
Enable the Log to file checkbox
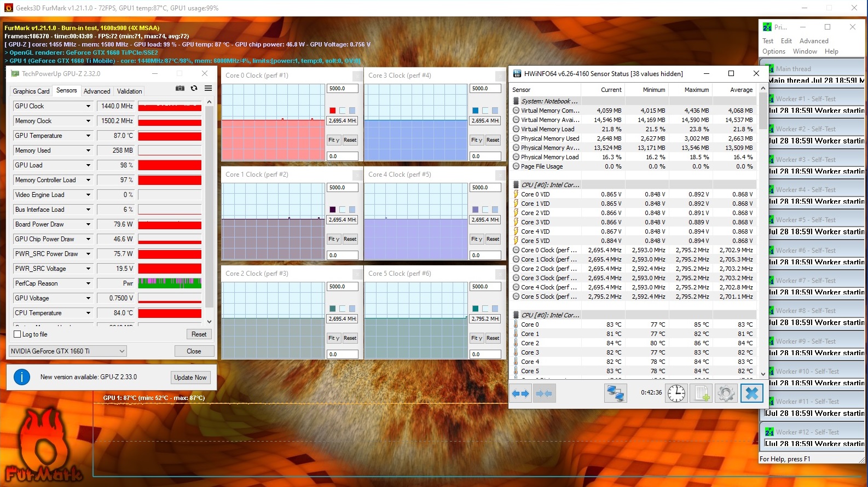pos(17,334)
